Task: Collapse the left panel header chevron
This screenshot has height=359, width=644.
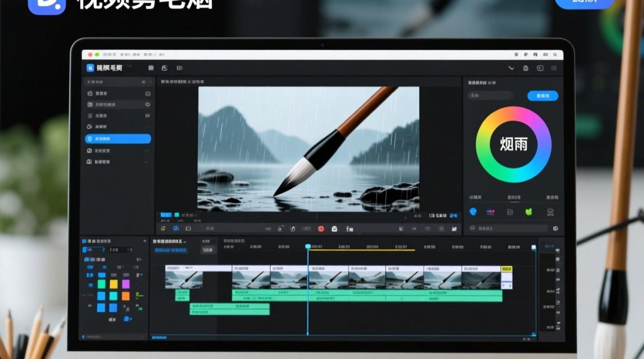Action: [149, 82]
